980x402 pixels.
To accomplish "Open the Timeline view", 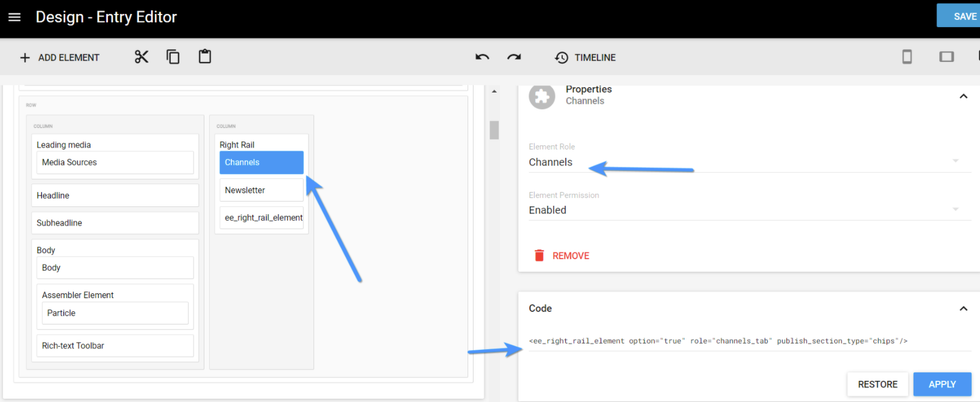I will pos(585,57).
